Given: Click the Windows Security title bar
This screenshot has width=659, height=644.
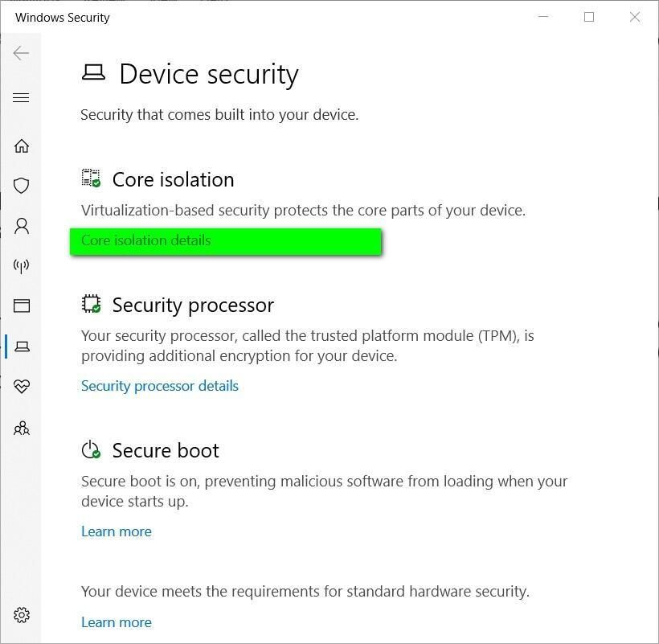Looking at the screenshot, I should [62, 17].
